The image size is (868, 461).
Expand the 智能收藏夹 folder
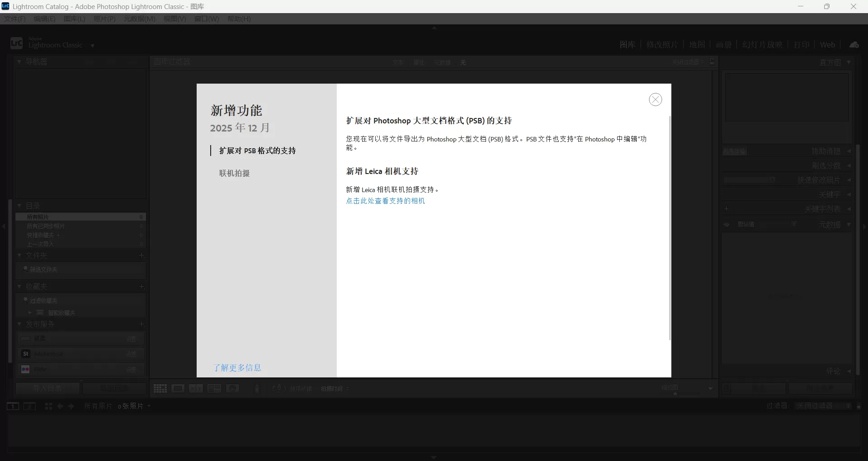click(x=30, y=312)
